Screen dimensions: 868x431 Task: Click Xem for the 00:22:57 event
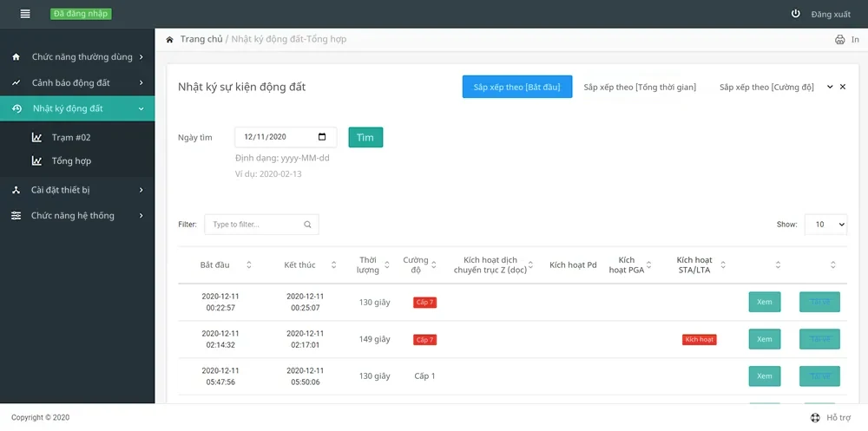[x=765, y=302]
